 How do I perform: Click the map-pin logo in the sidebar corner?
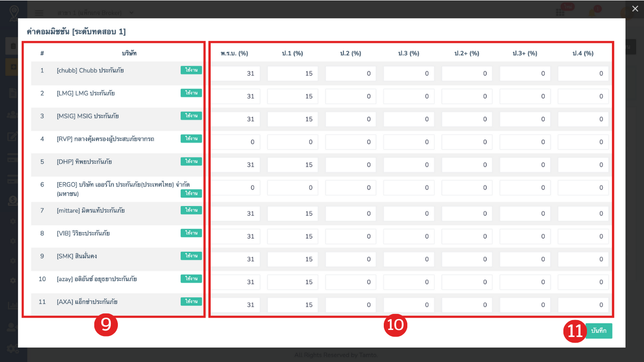[14, 13]
